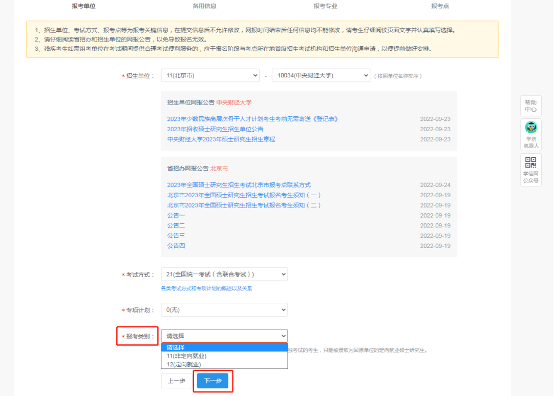Go to the 报考专业 step tab
The image size is (554, 396).
click(x=325, y=6)
